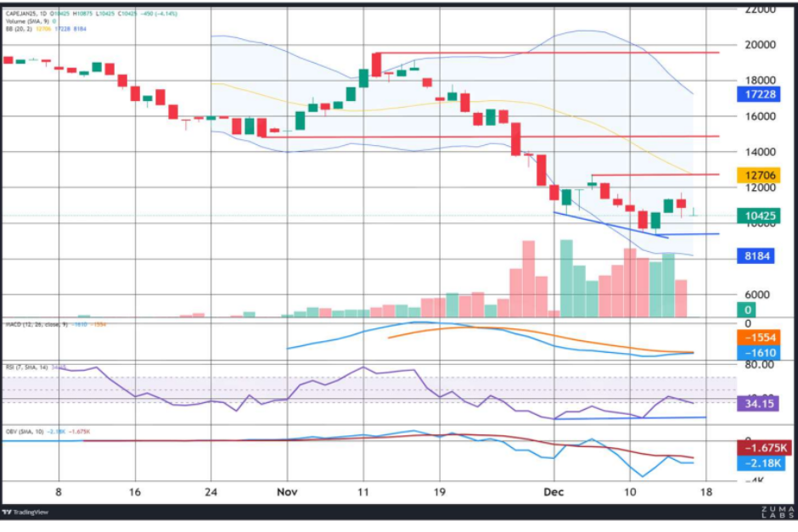798x532 pixels.
Task: Click the 80.00 RSI axis label
Action: pyautogui.click(x=759, y=365)
